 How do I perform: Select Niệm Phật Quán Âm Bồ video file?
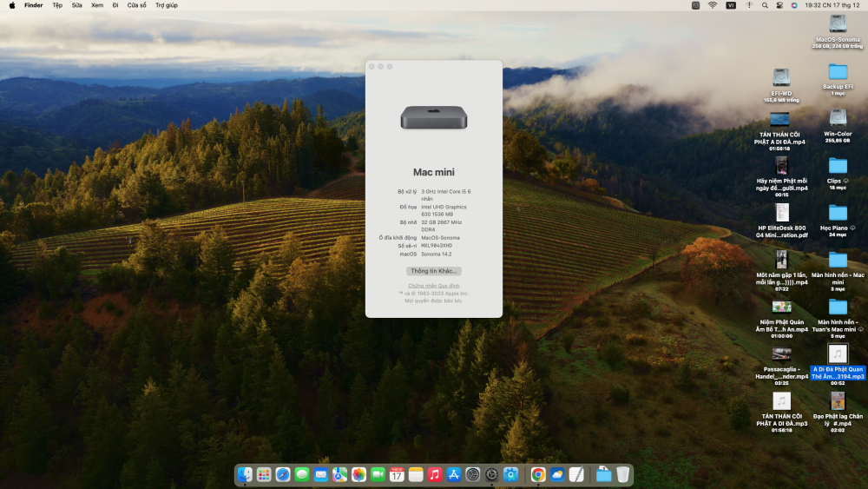782,318
